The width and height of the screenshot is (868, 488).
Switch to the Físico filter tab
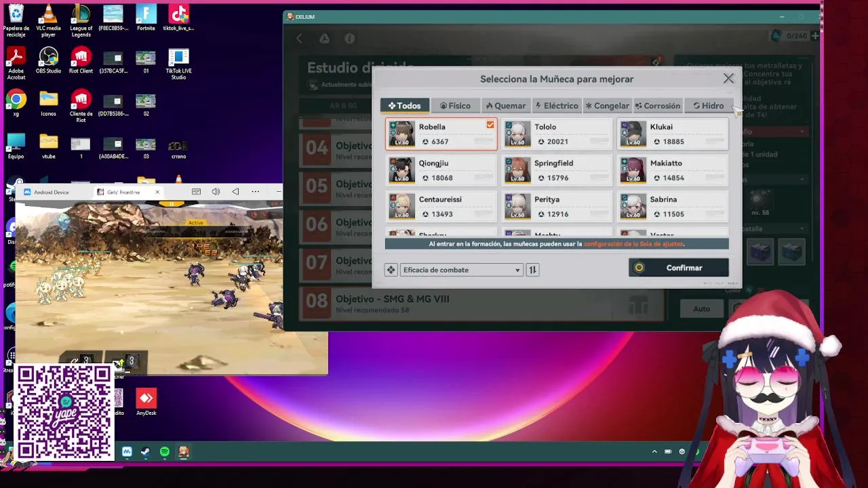tap(455, 106)
